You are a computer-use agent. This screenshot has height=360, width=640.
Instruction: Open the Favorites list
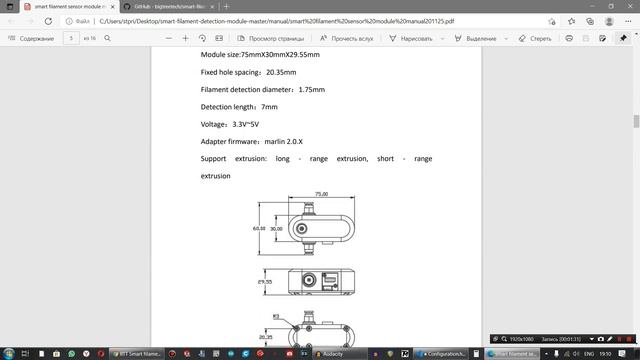(571, 21)
